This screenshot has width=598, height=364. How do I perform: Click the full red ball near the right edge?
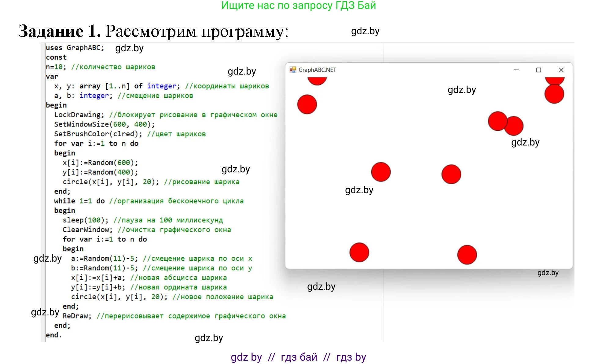554,94
